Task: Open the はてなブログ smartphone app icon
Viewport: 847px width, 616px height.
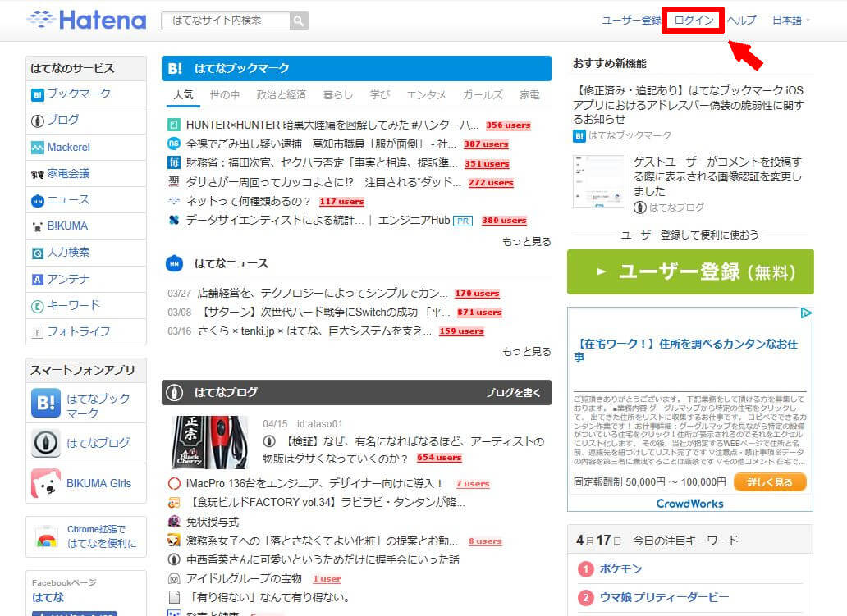Action: click(46, 443)
